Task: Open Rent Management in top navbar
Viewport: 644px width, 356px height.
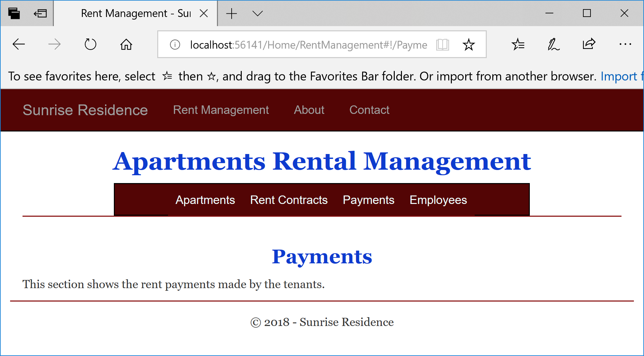Action: 221,110
